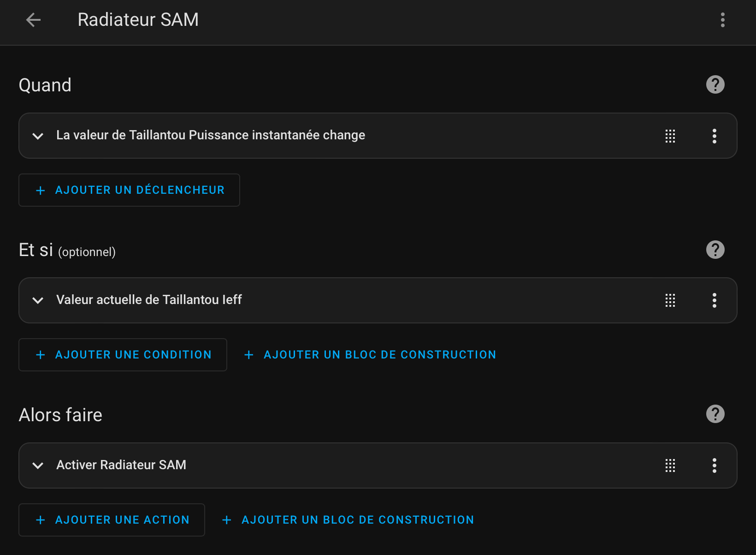
Task: Expand the Activer Radiateur SAM action chevron
Action: 38,465
